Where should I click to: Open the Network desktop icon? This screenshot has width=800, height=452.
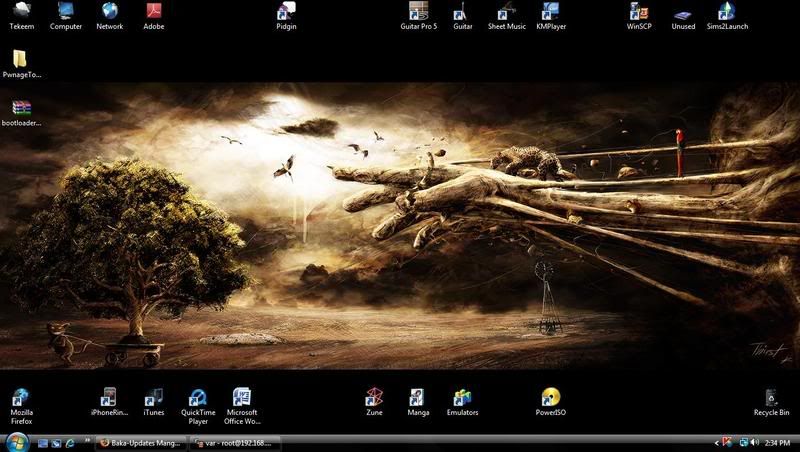click(110, 16)
